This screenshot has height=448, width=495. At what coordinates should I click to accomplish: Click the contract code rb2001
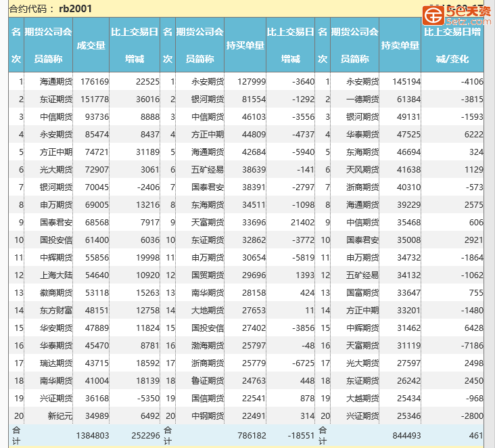coord(75,9)
